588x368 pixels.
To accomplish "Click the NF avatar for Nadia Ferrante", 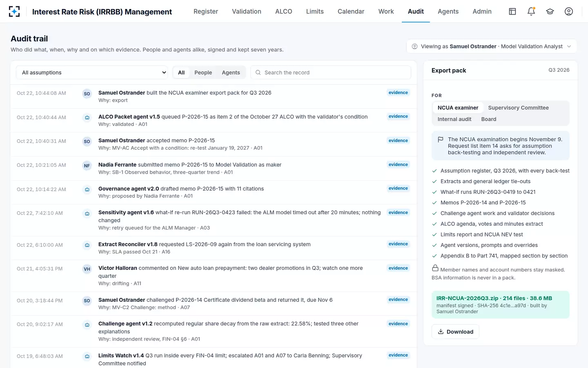I will pos(87,166).
